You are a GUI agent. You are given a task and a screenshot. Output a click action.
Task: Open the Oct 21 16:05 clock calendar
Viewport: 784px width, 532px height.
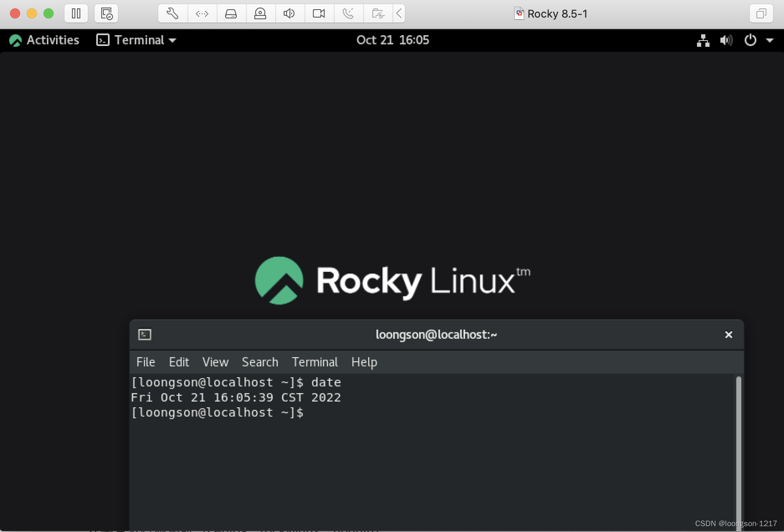click(393, 40)
